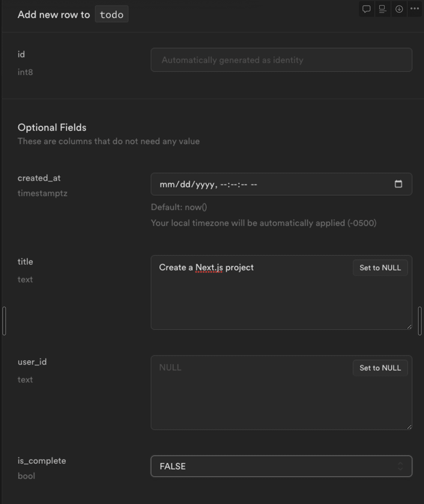This screenshot has height=504, width=424.
Task: Click the left edge panel drag handle
Action: pyautogui.click(x=4, y=321)
